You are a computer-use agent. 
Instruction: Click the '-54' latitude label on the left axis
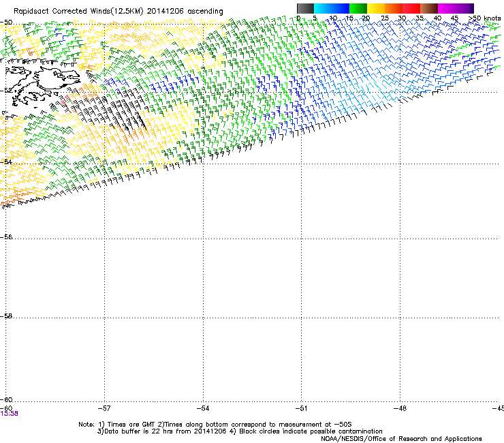click(6, 162)
